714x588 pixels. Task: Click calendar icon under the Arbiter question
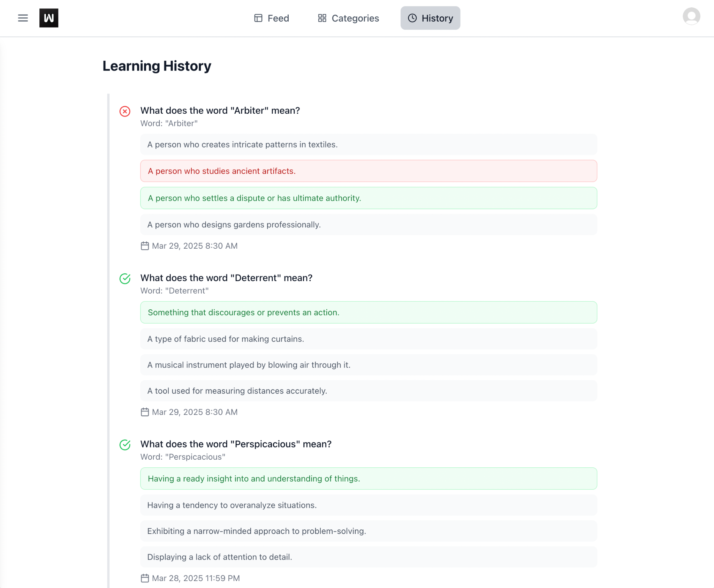coord(145,246)
